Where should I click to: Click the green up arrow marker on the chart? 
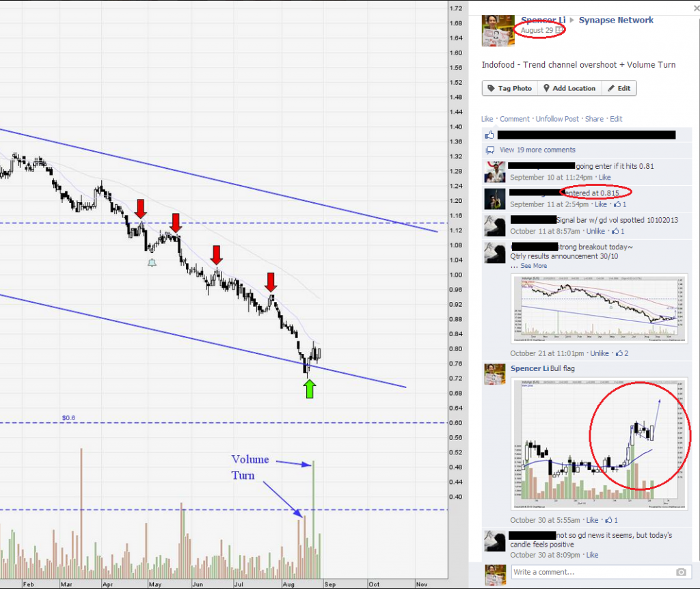(310, 388)
